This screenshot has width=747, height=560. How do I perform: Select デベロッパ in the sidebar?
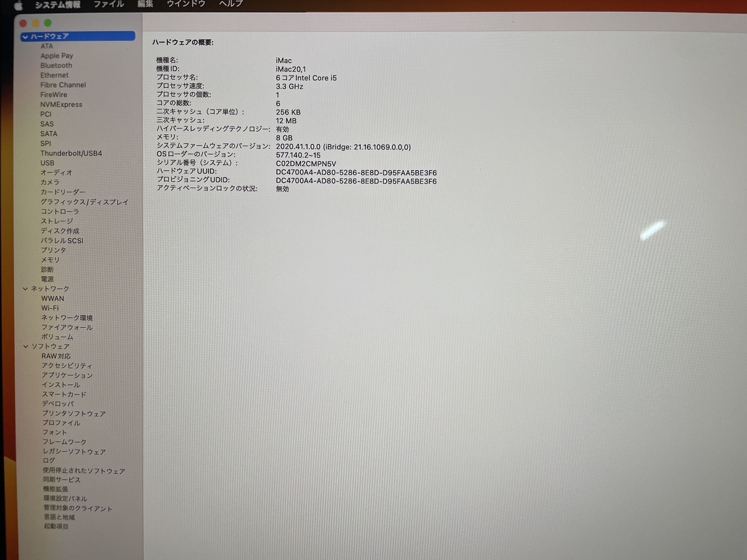(58, 404)
